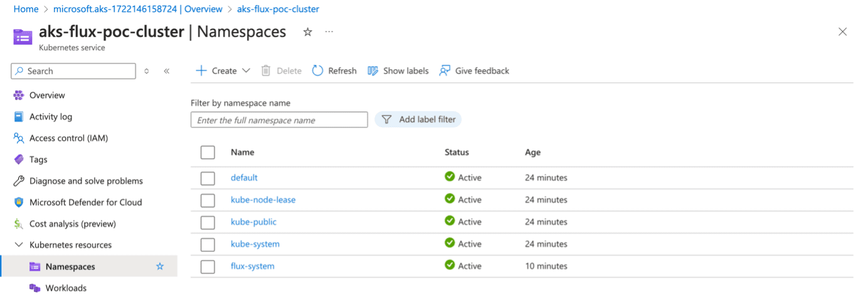Check the flux-system checkbox

pyautogui.click(x=208, y=267)
